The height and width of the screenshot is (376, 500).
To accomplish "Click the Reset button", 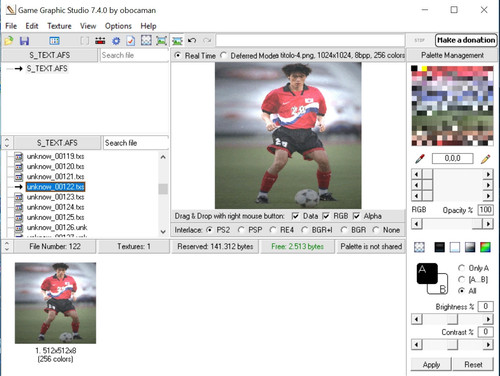I will [473, 365].
